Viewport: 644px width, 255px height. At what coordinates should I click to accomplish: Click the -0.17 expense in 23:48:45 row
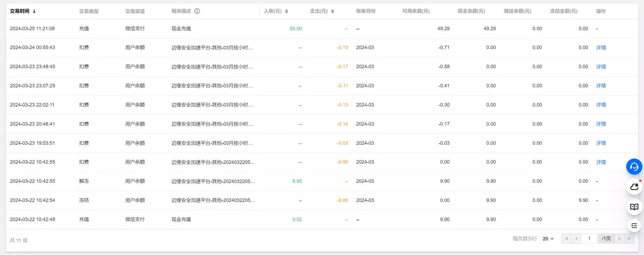pyautogui.click(x=342, y=67)
